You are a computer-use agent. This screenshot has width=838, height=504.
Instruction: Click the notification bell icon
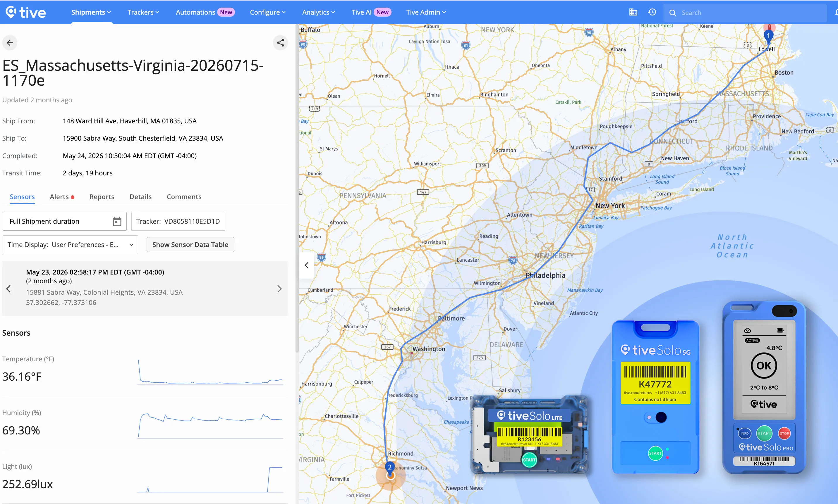[836, 13]
